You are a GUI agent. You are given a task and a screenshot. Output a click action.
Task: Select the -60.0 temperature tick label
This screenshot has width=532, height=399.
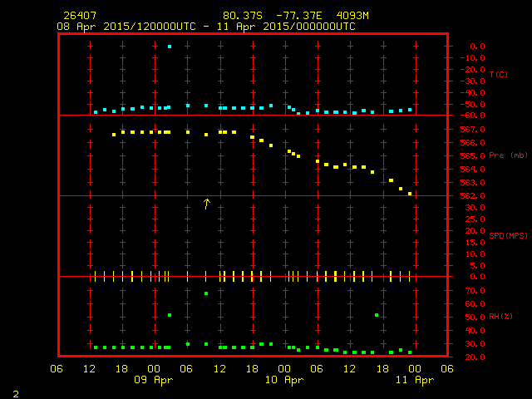pyautogui.click(x=473, y=116)
